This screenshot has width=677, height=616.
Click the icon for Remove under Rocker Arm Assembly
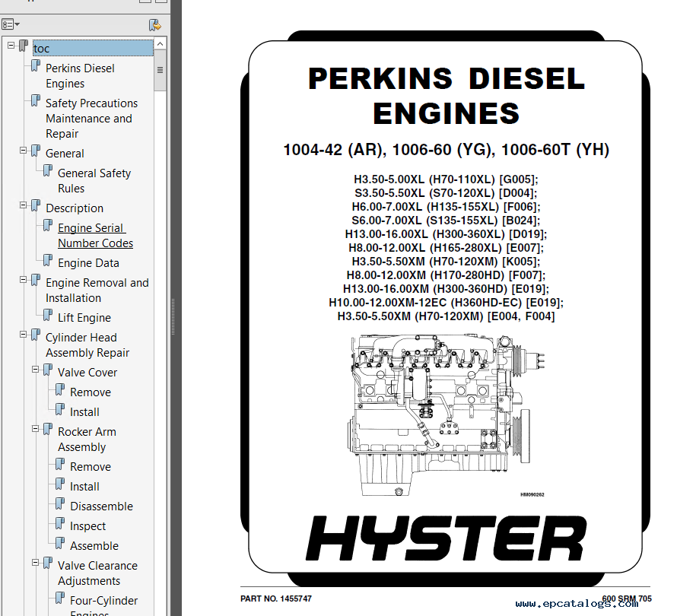pyautogui.click(x=60, y=465)
